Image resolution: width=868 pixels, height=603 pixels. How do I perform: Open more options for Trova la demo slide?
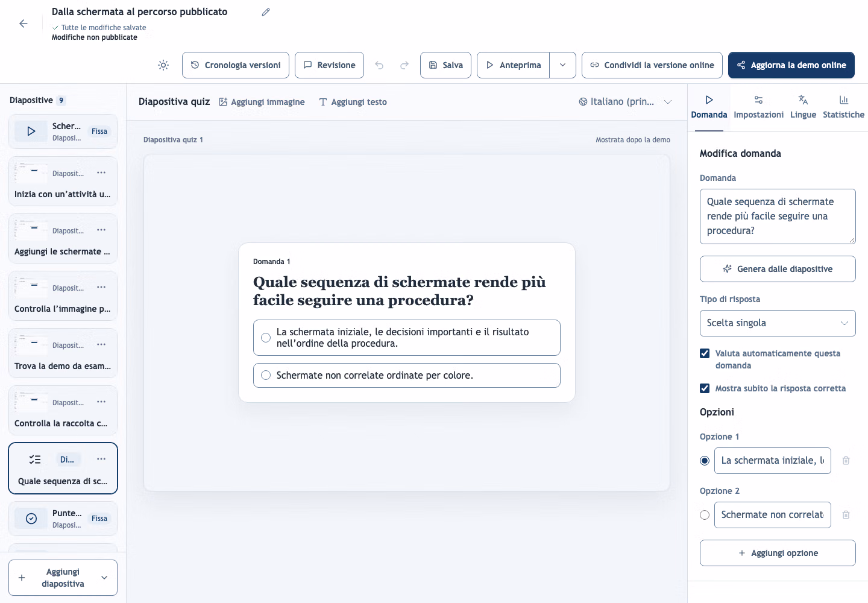coord(101,345)
